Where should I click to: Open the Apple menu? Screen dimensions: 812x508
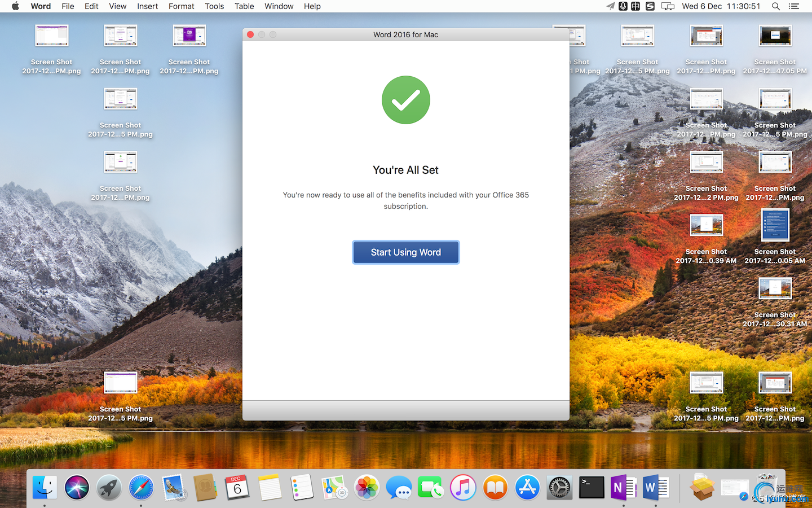(15, 6)
